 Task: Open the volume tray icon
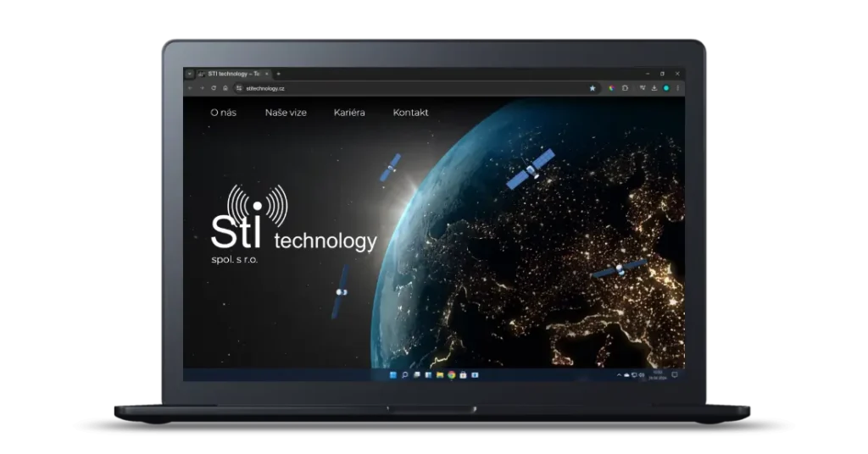pos(642,375)
